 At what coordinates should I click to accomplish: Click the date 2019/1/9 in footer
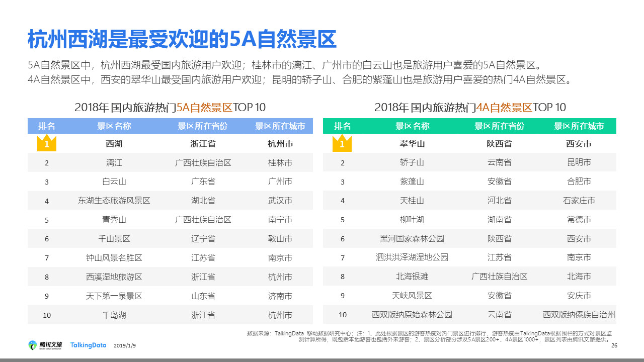pyautogui.click(x=125, y=346)
